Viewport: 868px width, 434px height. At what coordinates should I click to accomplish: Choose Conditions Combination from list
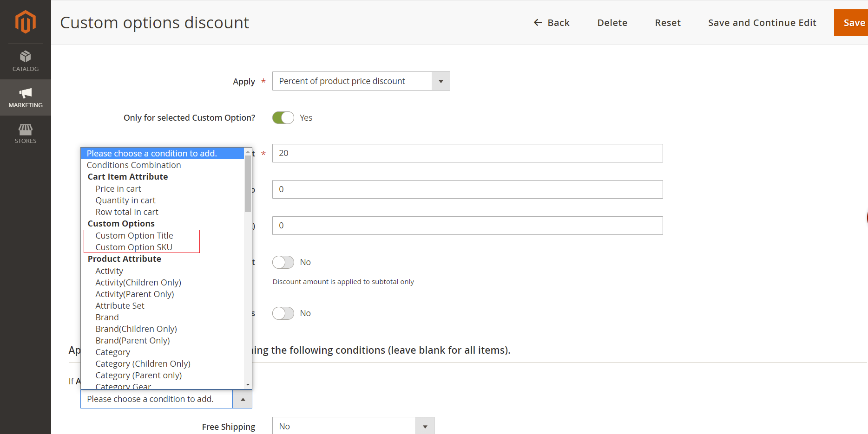pos(134,165)
